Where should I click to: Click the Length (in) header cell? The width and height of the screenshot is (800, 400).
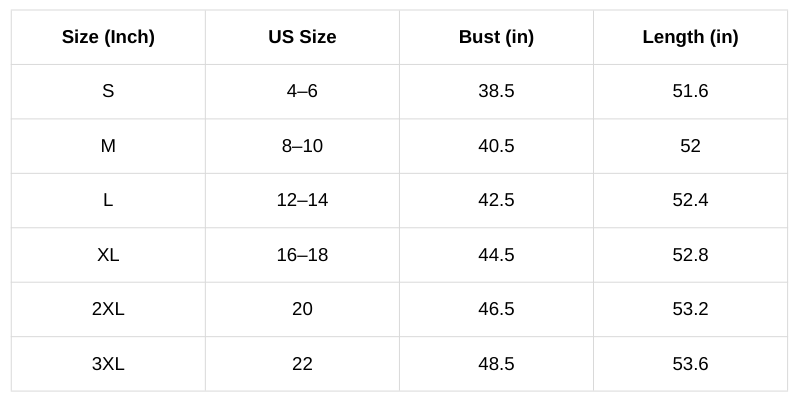[x=690, y=37]
